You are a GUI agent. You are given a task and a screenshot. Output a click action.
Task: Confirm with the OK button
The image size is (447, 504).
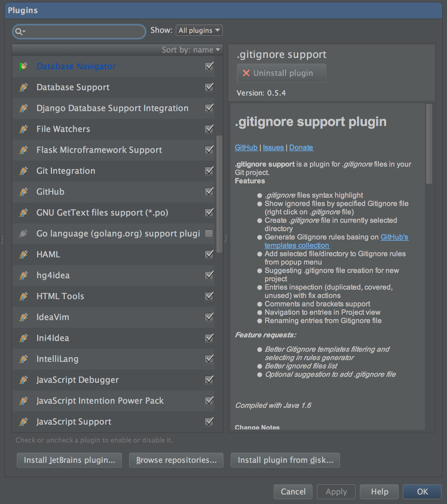(x=422, y=492)
